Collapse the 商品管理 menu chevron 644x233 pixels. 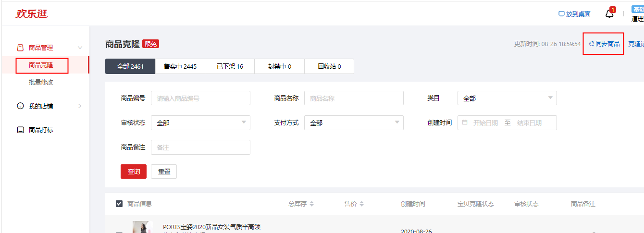click(80, 48)
